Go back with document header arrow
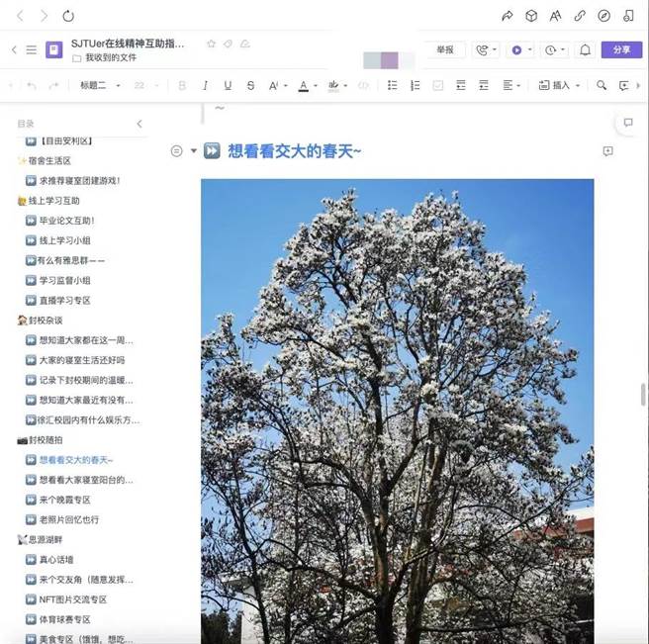Screen dimensions: 649x644 tap(14, 50)
